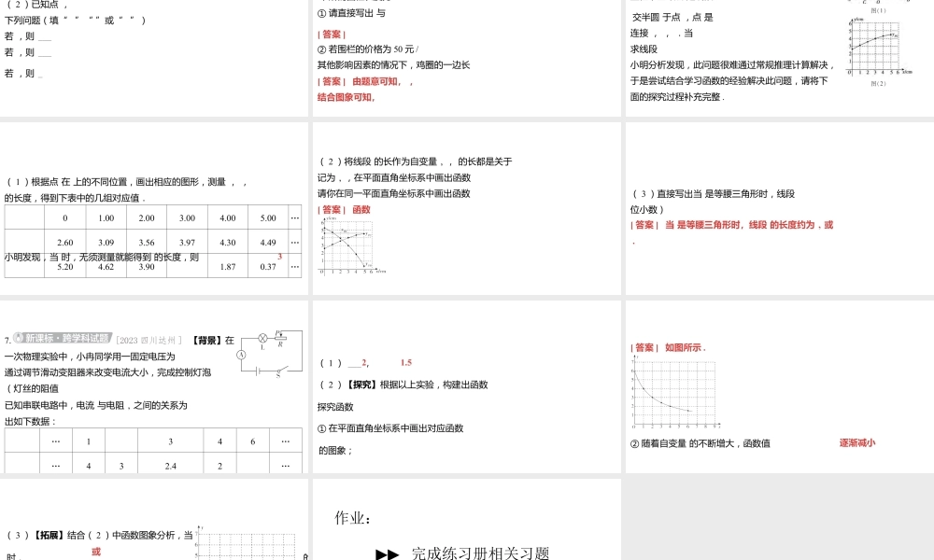Click the red 或 answer text in 拓展
This screenshot has height=560, width=934.
pyautogui.click(x=95, y=552)
